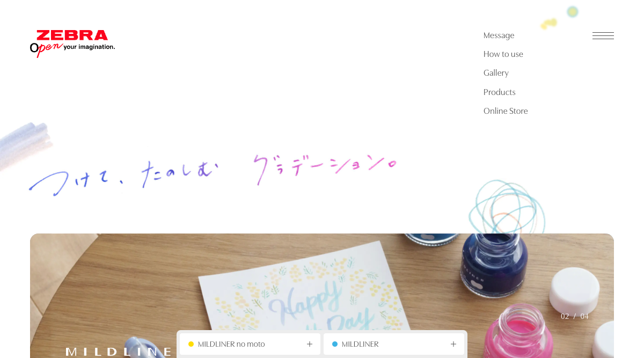Click the MILDLINE hero title text
This screenshot has width=644, height=358.
tap(119, 352)
